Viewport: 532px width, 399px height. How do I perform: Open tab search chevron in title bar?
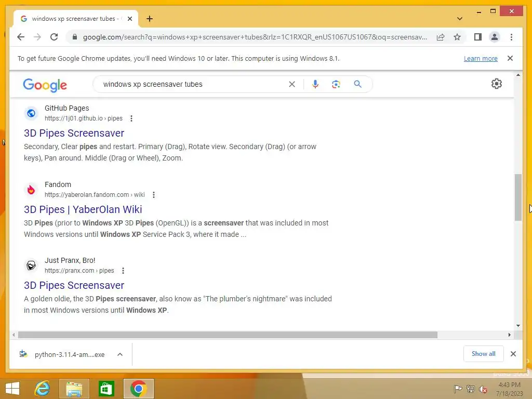coord(460,19)
